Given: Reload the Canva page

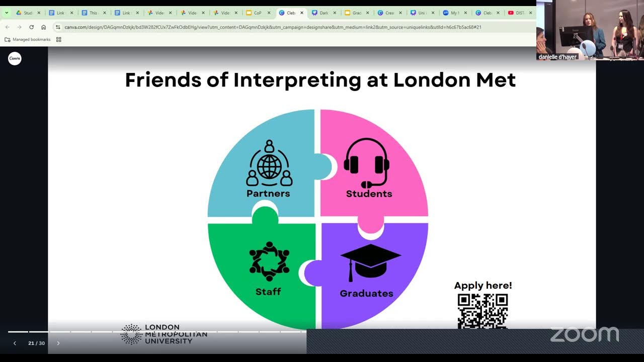Looking at the screenshot, I should point(31,27).
